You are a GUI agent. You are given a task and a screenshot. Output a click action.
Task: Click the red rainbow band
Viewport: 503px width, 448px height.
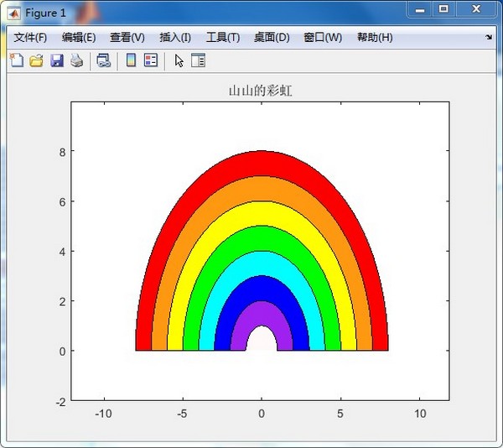tap(262, 164)
